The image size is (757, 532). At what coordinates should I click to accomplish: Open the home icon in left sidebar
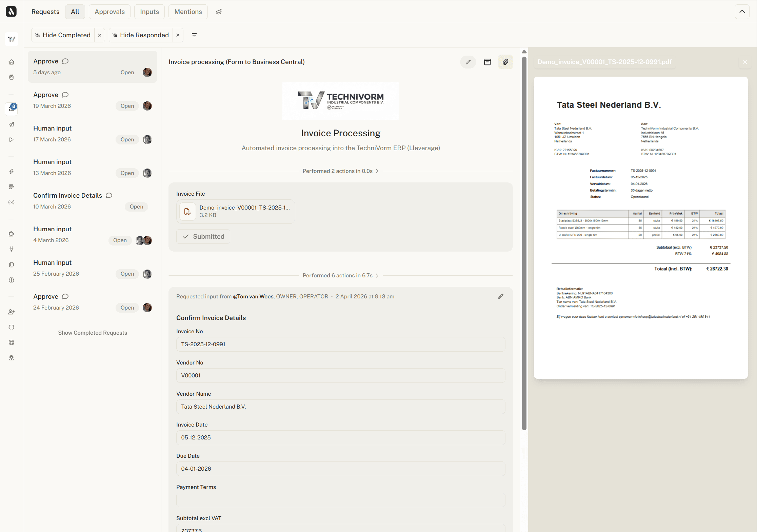(x=12, y=62)
